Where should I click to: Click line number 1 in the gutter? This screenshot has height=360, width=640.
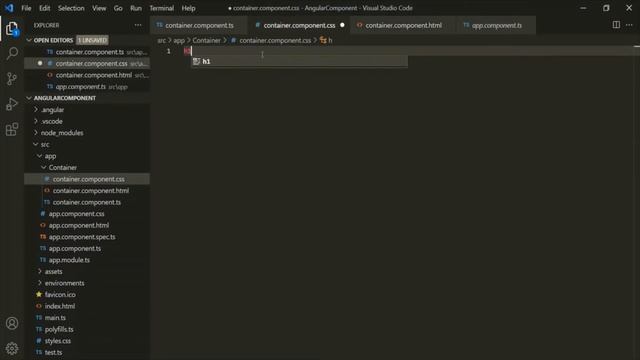(x=169, y=51)
